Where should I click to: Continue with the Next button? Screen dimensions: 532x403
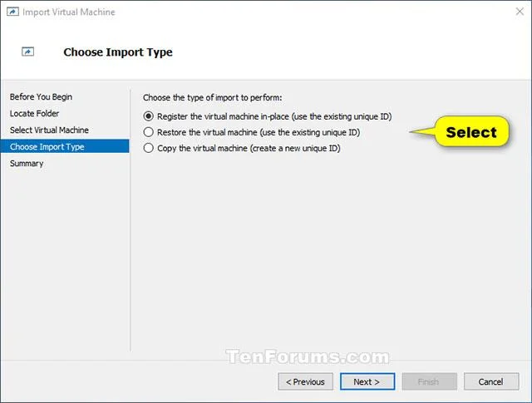click(367, 381)
